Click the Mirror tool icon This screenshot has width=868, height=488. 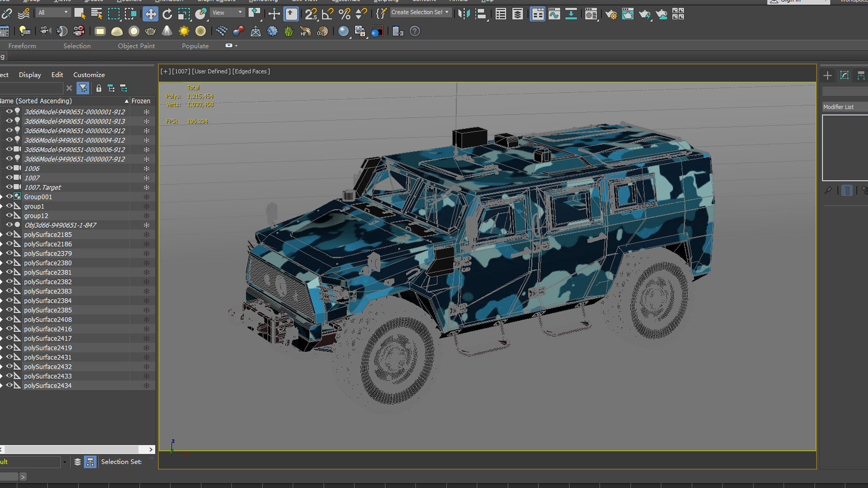(464, 14)
